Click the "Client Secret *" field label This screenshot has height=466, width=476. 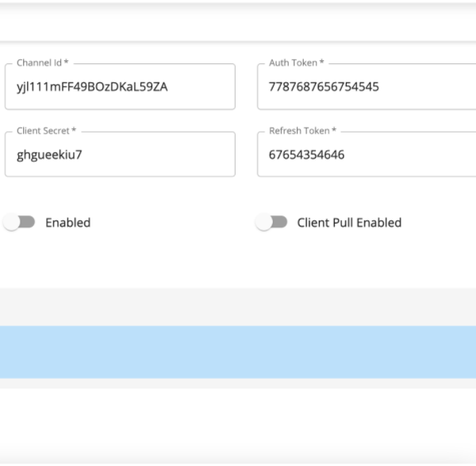click(x=47, y=131)
